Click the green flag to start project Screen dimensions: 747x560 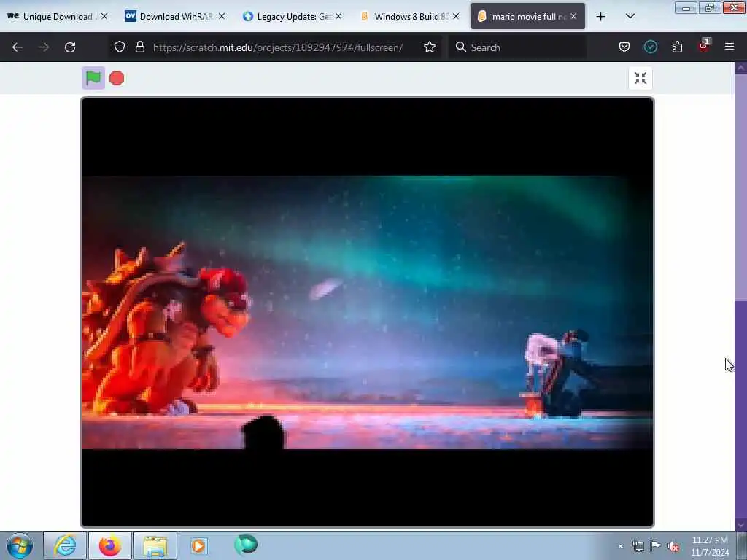(x=93, y=78)
